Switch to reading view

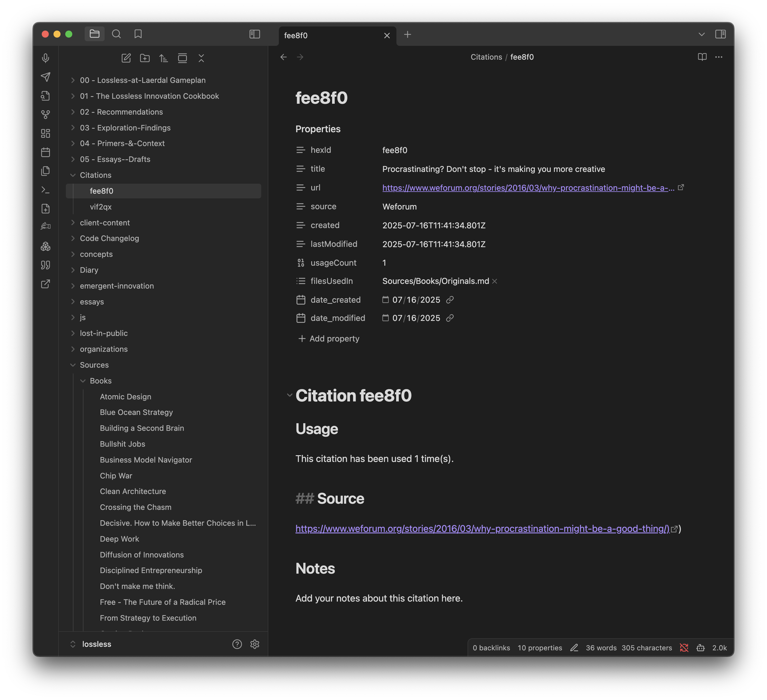coord(702,57)
